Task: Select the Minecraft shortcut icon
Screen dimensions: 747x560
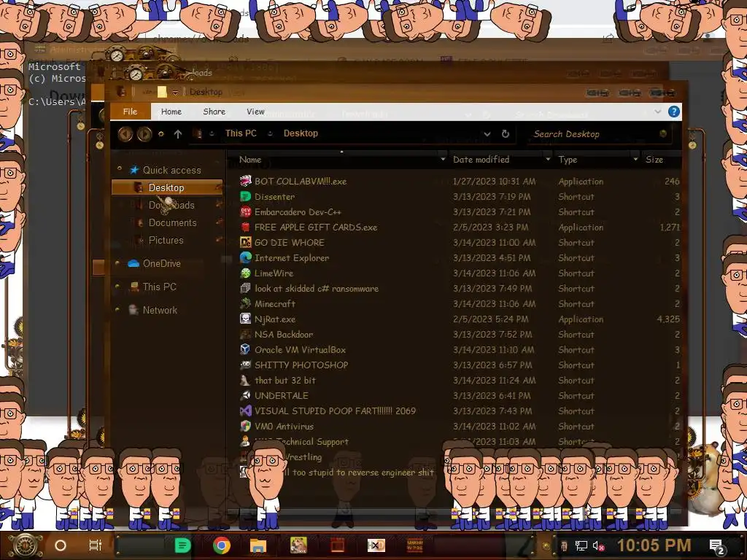Action: coord(245,303)
